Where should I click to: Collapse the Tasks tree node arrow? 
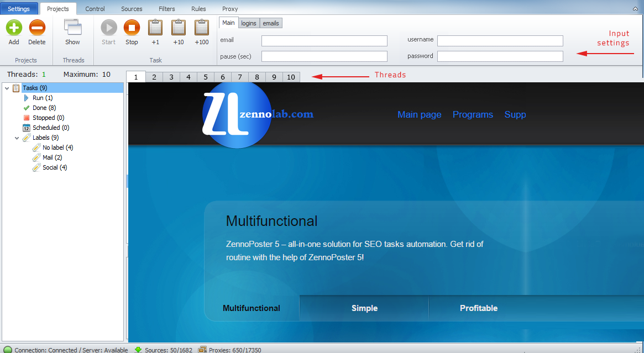pyautogui.click(x=7, y=88)
